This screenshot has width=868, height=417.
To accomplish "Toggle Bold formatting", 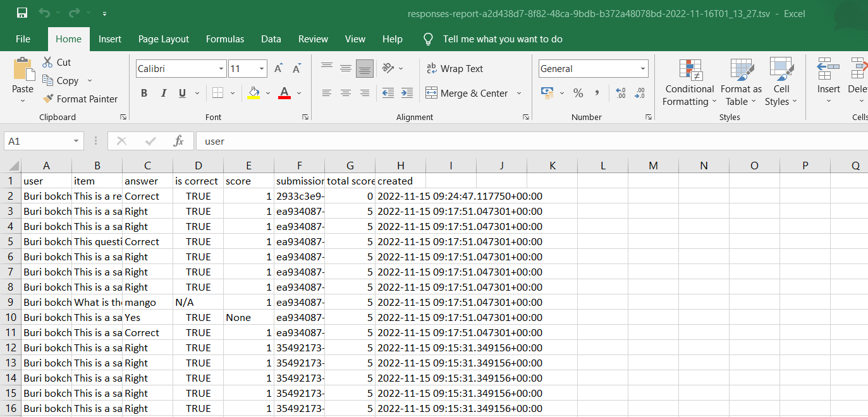I will (144, 93).
